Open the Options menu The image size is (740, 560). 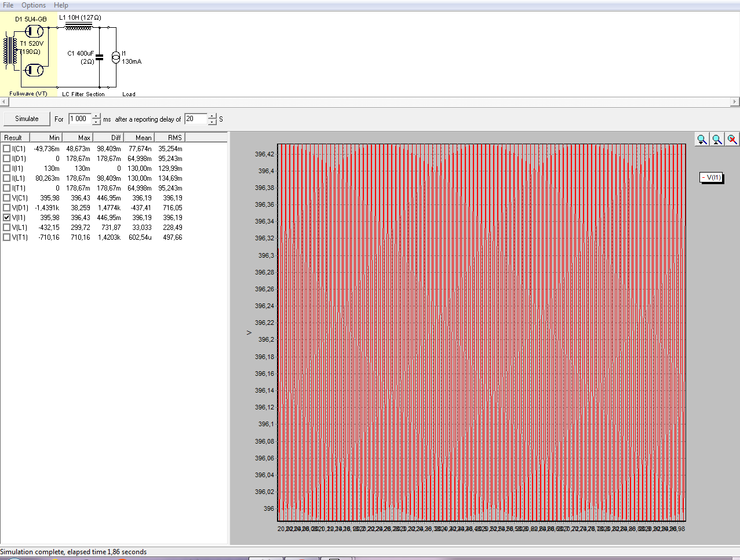click(34, 5)
